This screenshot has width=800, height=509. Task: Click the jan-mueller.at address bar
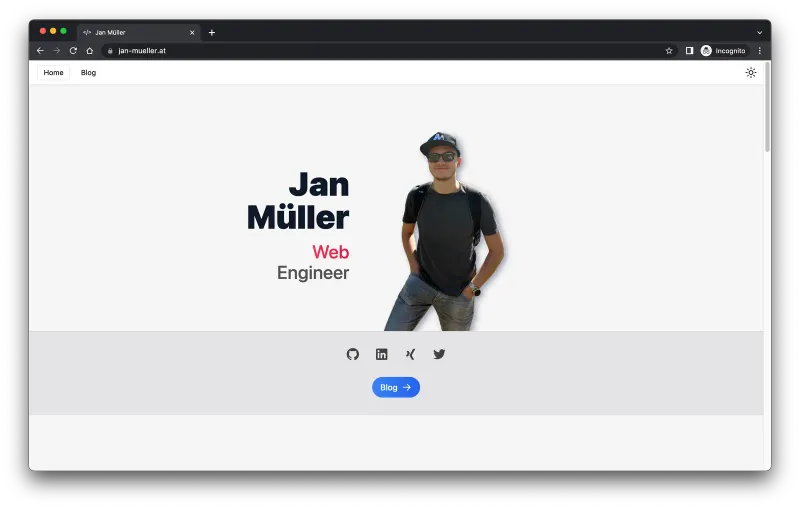(380, 50)
